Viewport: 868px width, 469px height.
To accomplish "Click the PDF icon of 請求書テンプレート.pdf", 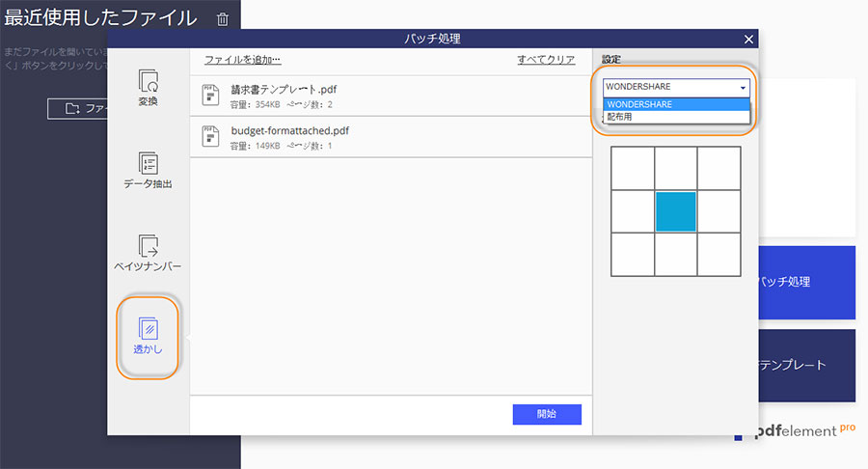I will 210,96.
